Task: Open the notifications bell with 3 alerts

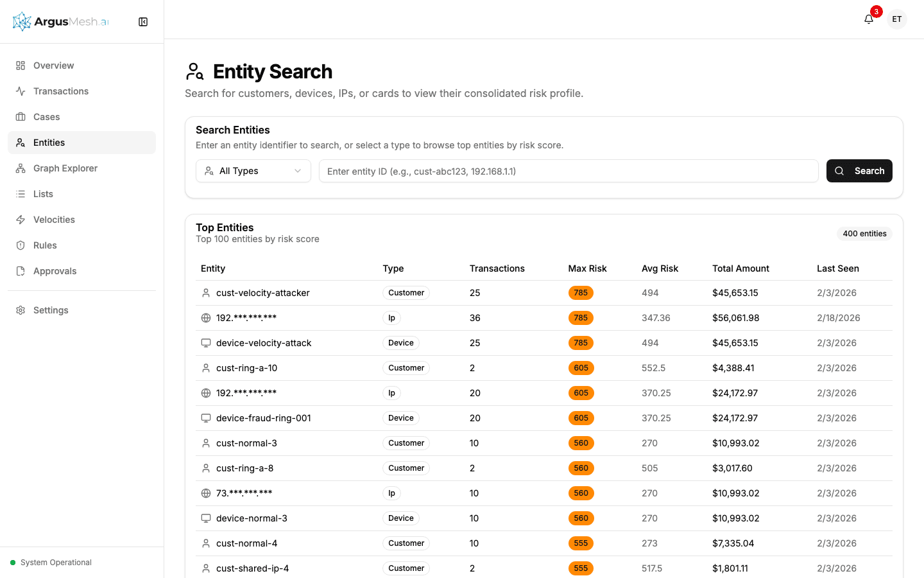Action: click(868, 19)
